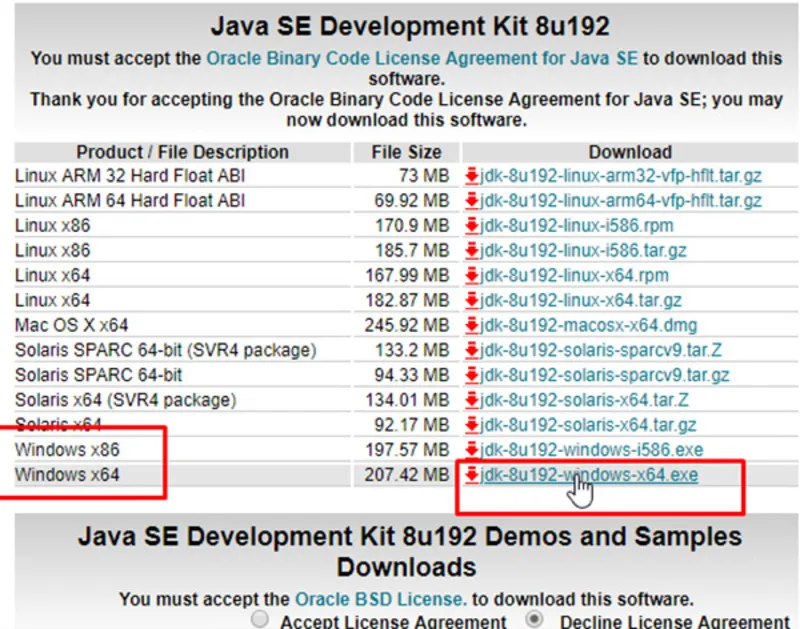This screenshot has height=629, width=800.
Task: Click the Windows x64 row label
Action: pyautogui.click(x=67, y=475)
